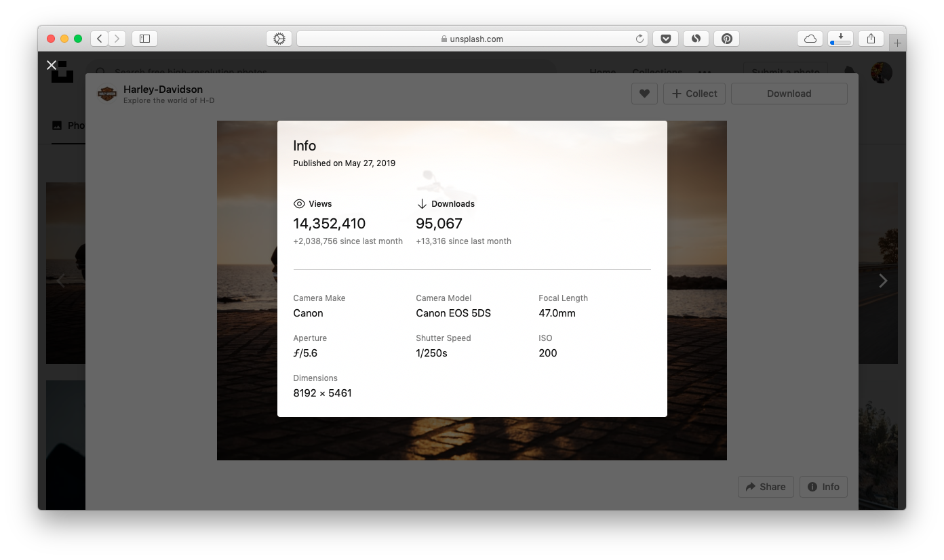
Task: Click the extension icon right of Pocket
Action: click(696, 39)
